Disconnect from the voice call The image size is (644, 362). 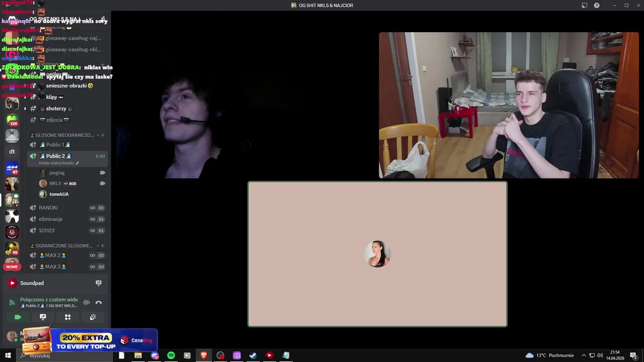[x=99, y=303]
